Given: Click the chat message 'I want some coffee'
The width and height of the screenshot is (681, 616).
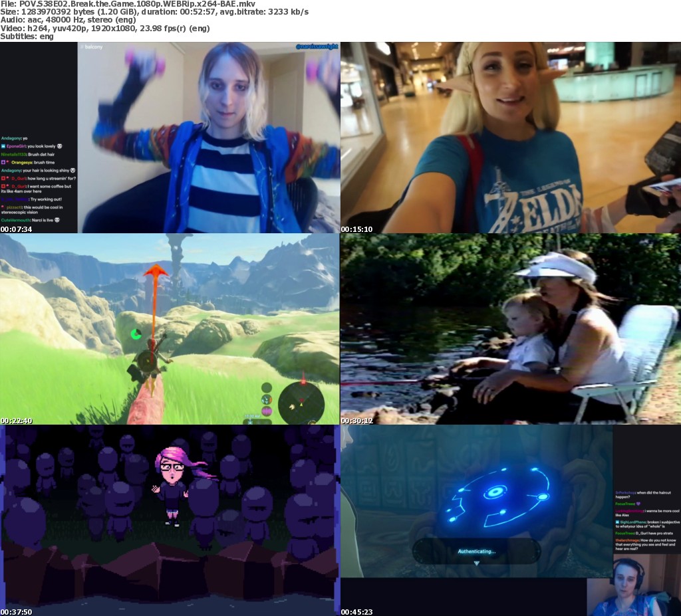Looking at the screenshot, I should 37,189.
